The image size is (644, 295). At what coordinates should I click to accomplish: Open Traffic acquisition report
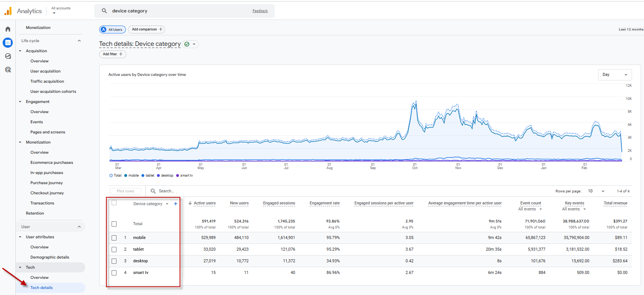point(47,81)
